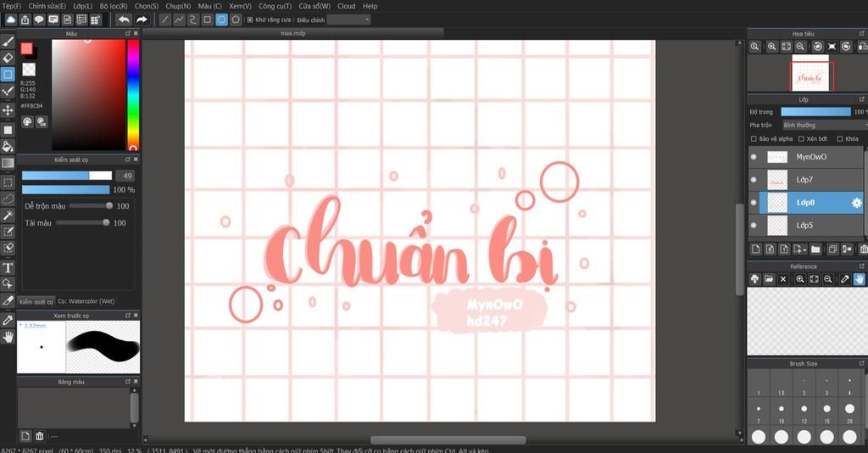Select the Eyedropper tool in left toolbar
Image resolution: width=868 pixels, height=453 pixels.
click(8, 320)
